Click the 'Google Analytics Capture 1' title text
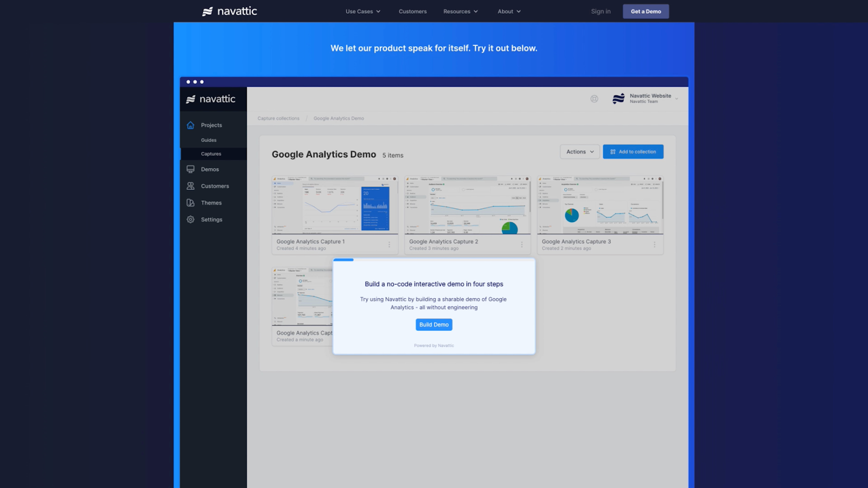 point(310,242)
